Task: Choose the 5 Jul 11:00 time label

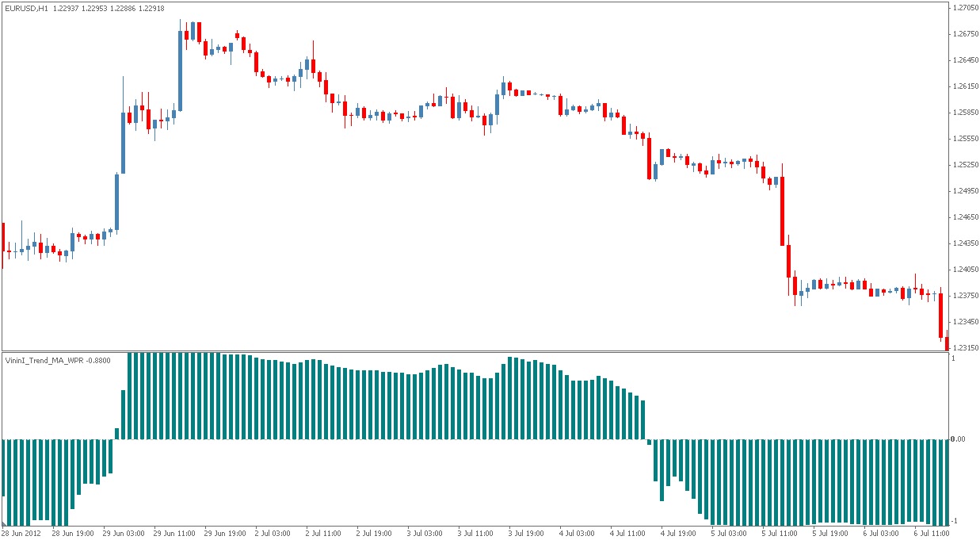Action: tap(781, 534)
